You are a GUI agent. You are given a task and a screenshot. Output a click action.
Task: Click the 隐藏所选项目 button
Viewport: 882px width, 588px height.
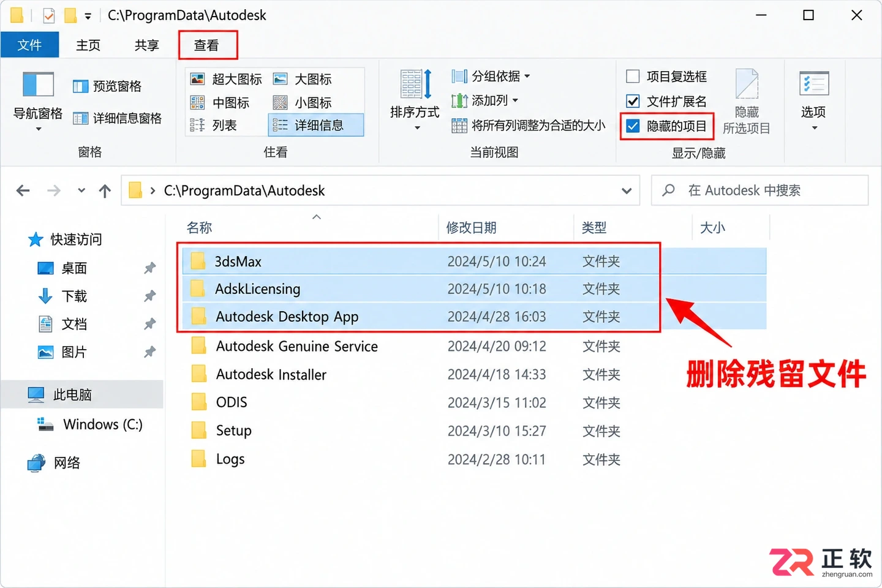pos(747,102)
